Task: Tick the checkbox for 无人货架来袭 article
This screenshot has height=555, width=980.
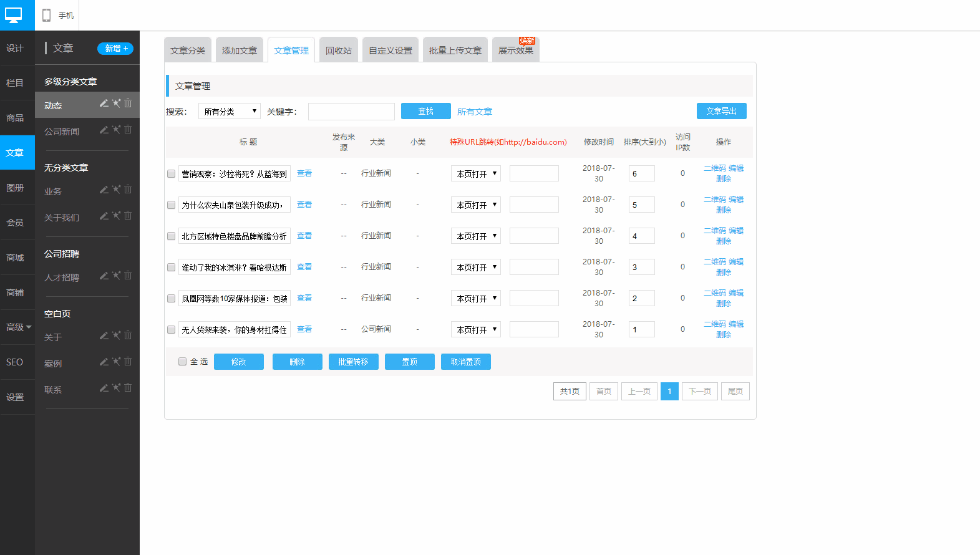Action: (x=171, y=330)
